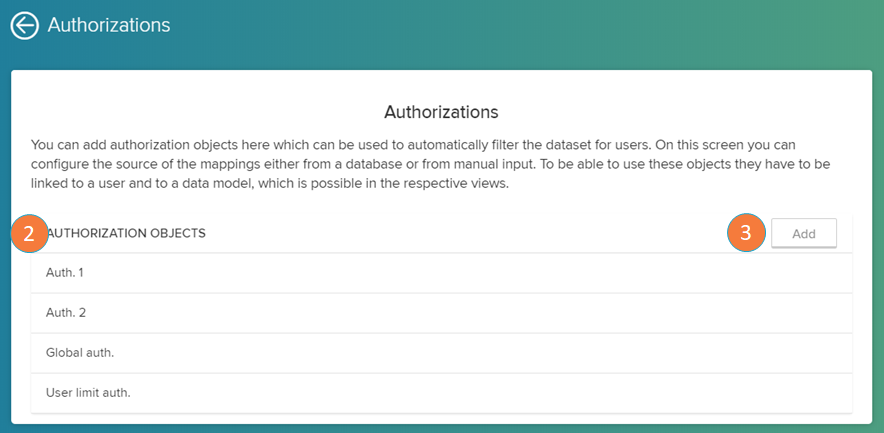Screen dimensions: 884x433
Task: Select the Auth. 2 list entry
Action: (68, 312)
